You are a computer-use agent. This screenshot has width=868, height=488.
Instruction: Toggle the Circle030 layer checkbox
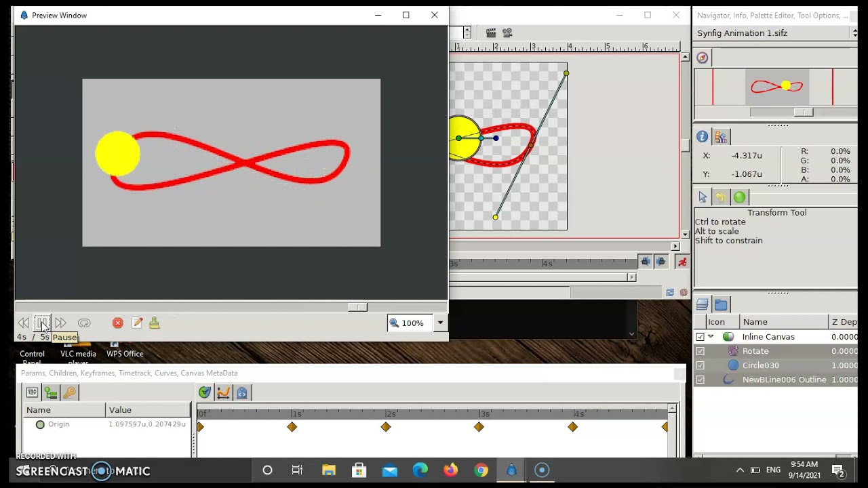pyautogui.click(x=700, y=365)
